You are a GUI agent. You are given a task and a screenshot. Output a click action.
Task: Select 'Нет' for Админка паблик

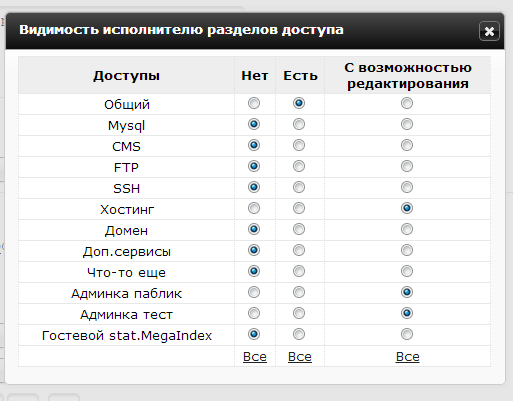click(254, 292)
